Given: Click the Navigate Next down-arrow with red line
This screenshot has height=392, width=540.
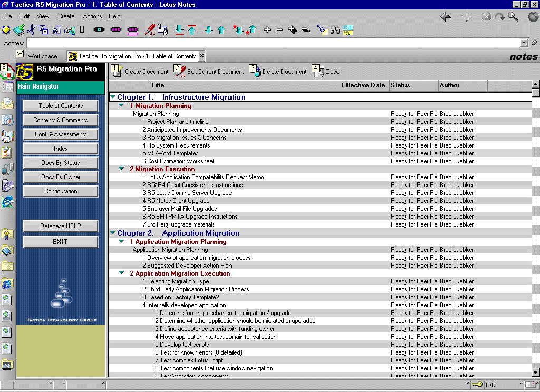Looking at the screenshot, I should 179,30.
